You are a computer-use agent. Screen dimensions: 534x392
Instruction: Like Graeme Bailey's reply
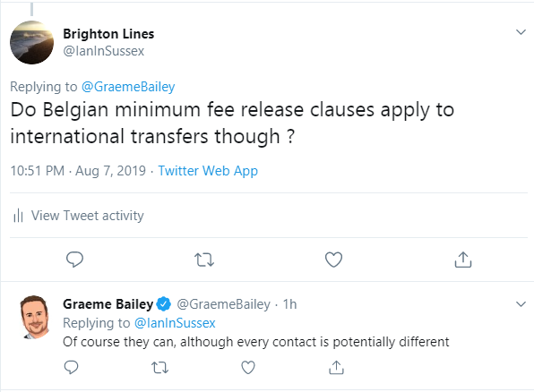point(248,368)
